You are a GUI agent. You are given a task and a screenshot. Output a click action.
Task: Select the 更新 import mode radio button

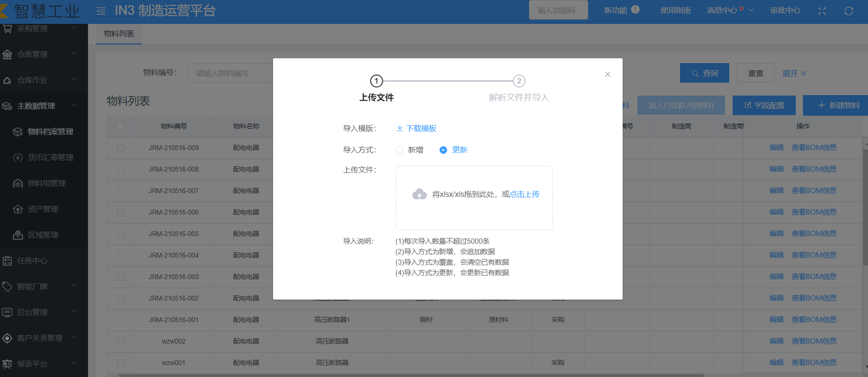443,150
